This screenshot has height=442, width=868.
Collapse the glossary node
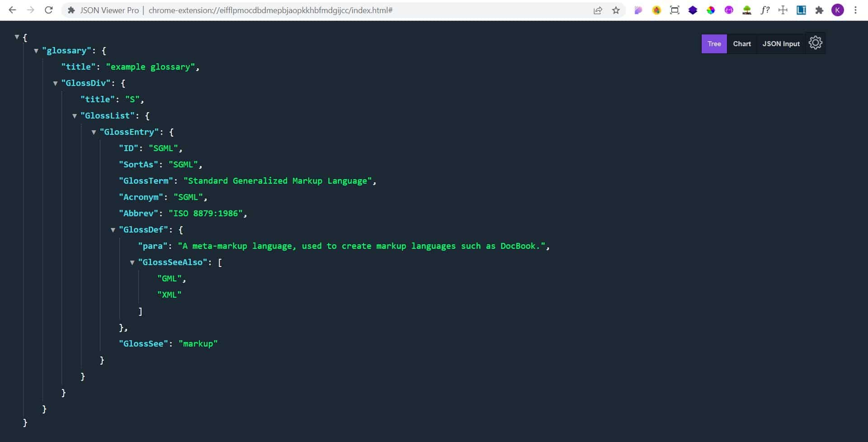click(36, 51)
